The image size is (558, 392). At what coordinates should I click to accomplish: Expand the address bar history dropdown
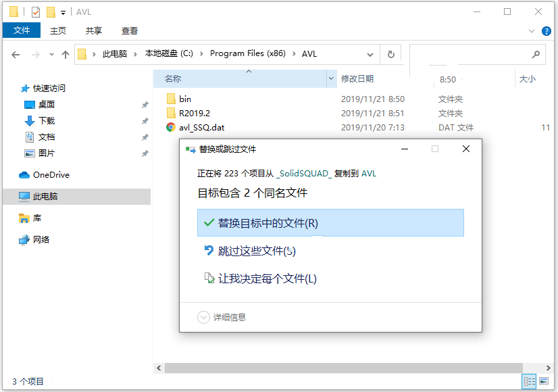370,55
